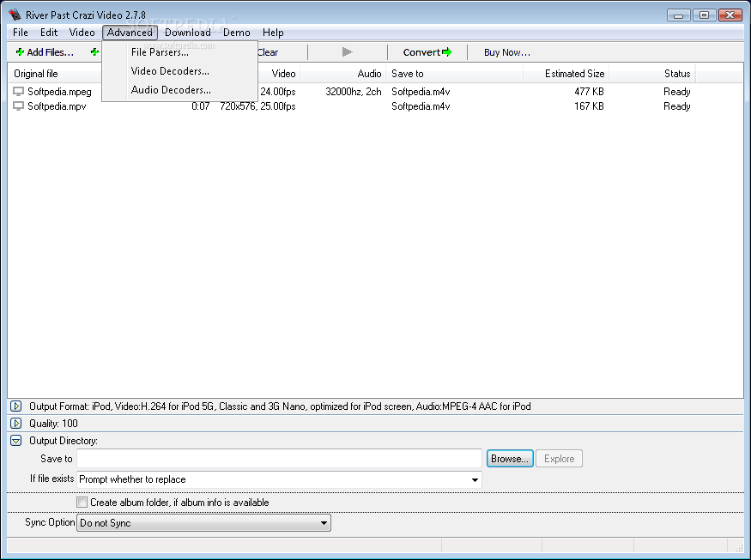Click the Explore button
The height and width of the screenshot is (560, 751).
point(559,459)
